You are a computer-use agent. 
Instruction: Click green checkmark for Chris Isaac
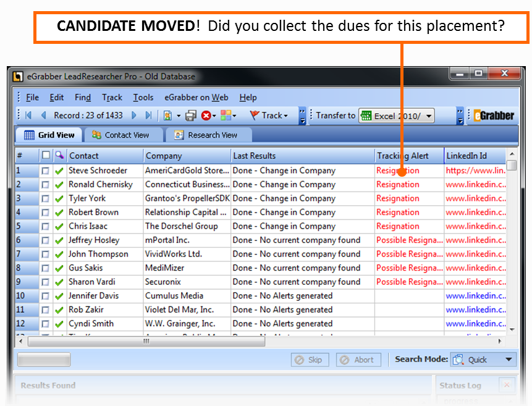click(59, 227)
